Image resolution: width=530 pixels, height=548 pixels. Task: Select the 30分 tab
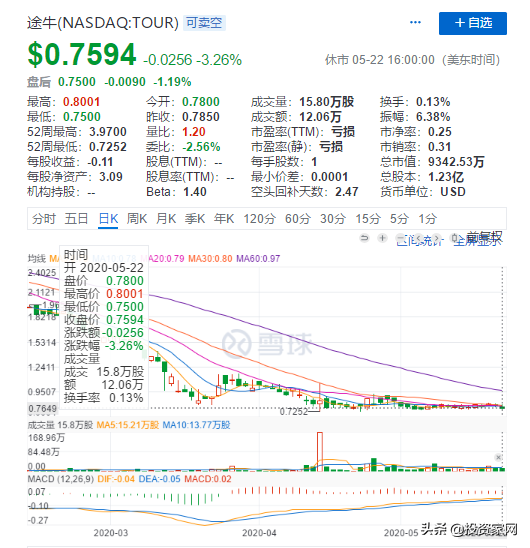(333, 219)
